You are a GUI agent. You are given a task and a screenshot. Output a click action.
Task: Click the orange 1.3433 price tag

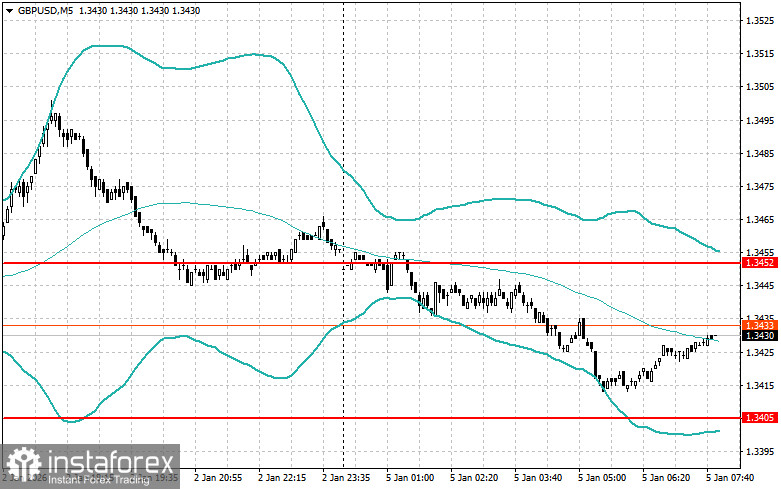click(x=757, y=325)
